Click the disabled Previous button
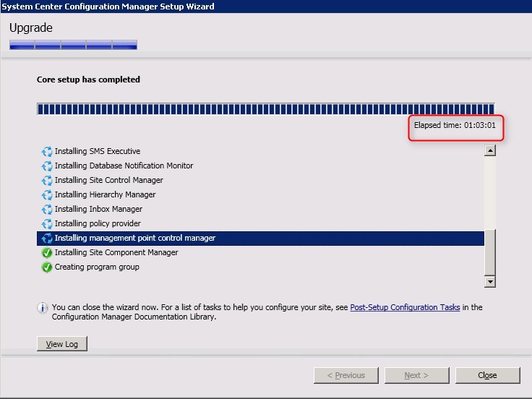 click(346, 375)
